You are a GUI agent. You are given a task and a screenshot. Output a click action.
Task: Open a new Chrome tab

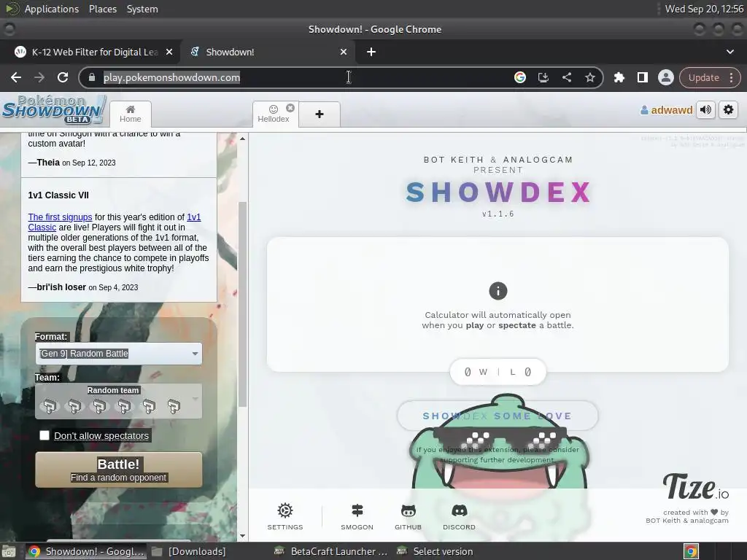pos(371,52)
